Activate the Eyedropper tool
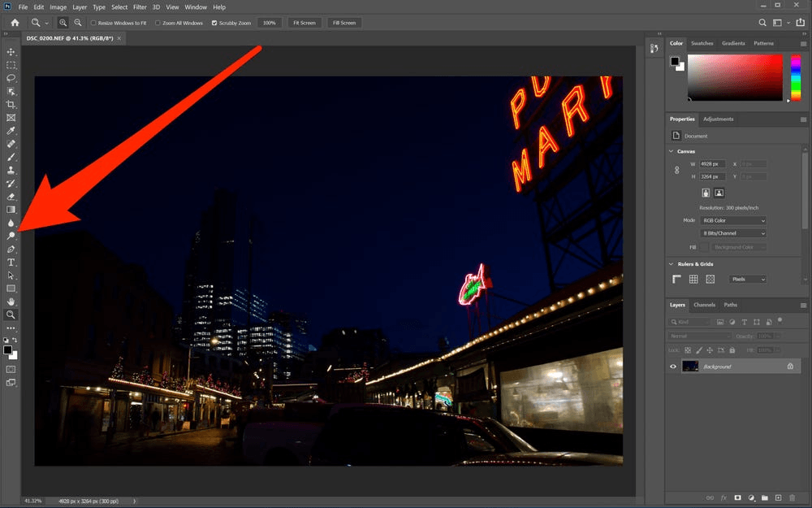The image size is (812, 508). coord(11,131)
